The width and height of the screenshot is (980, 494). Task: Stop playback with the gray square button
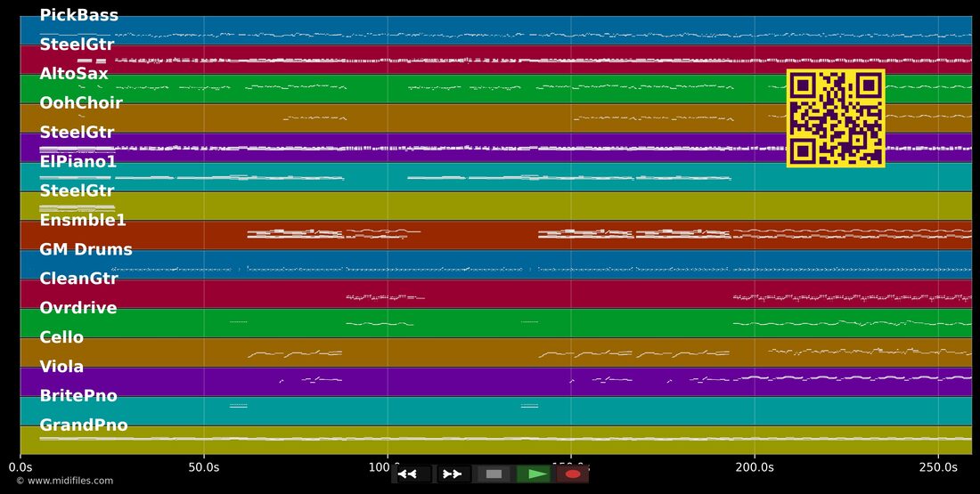coord(494,474)
